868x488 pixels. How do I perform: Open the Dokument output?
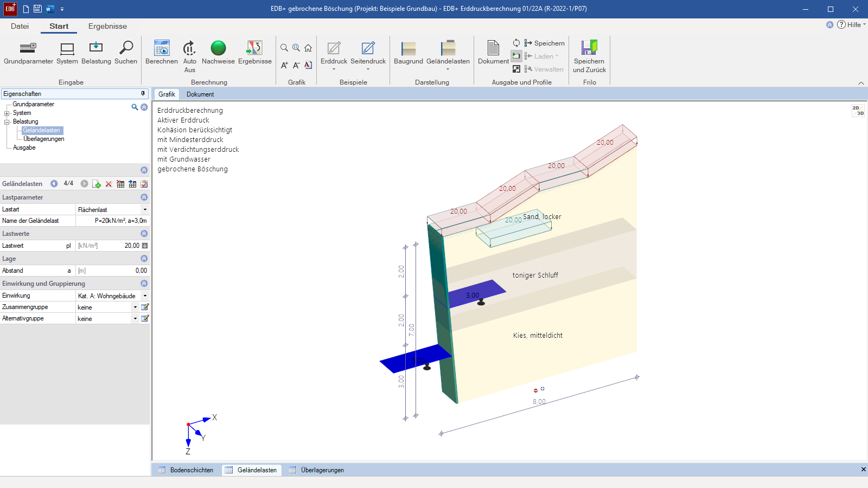[x=493, y=53]
